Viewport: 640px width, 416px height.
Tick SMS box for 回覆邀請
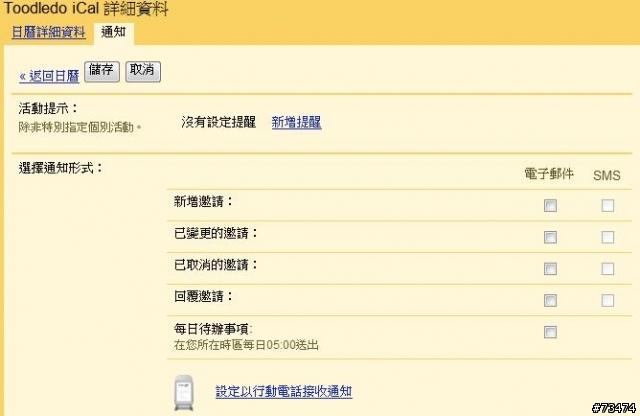click(x=608, y=300)
